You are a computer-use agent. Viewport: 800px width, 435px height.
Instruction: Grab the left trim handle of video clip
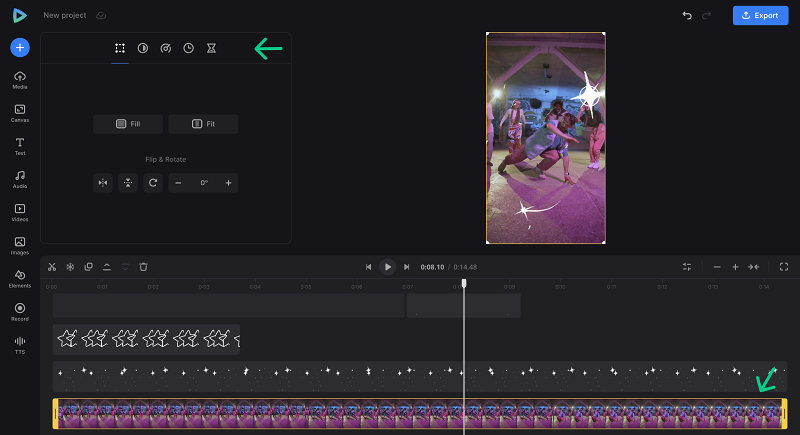(x=55, y=414)
